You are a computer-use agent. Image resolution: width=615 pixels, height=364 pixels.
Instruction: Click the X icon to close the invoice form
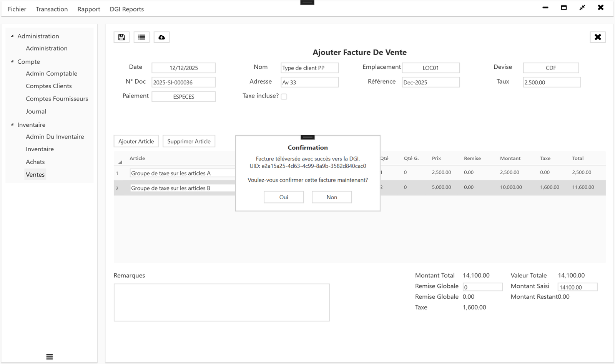pos(598,37)
